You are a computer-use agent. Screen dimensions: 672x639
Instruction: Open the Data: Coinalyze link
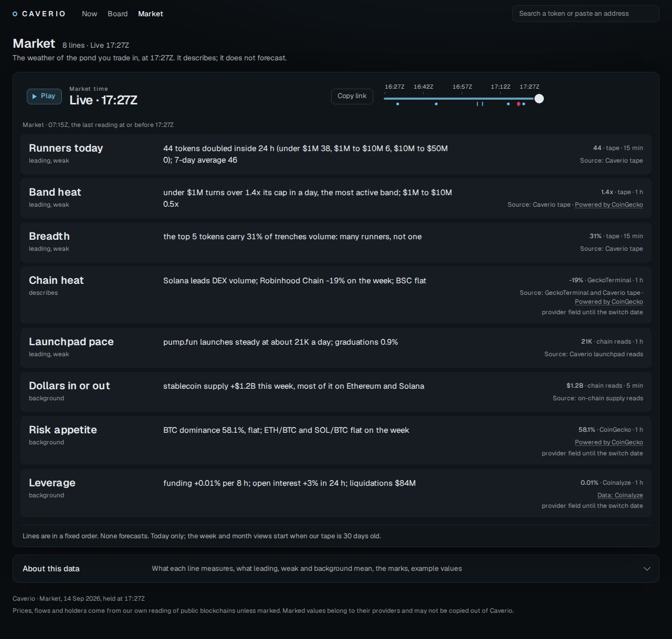click(620, 495)
